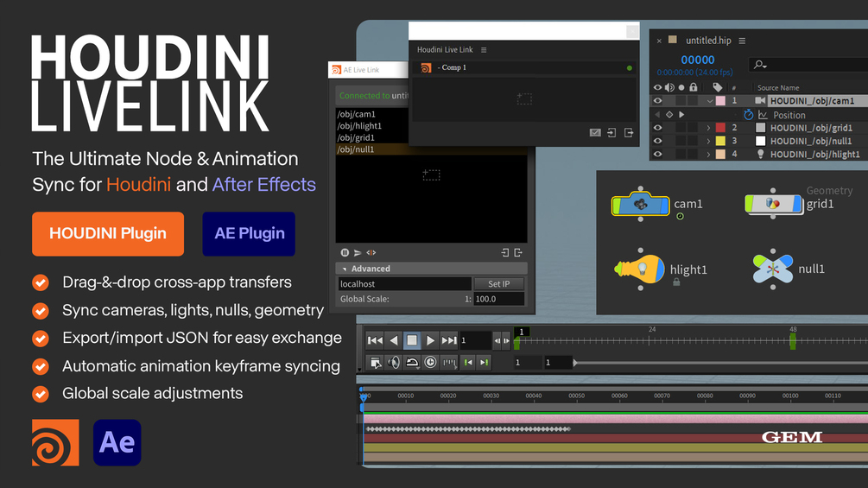This screenshot has width=868, height=488.
Task: Go to next Position keyframe arrow
Action: coord(681,115)
